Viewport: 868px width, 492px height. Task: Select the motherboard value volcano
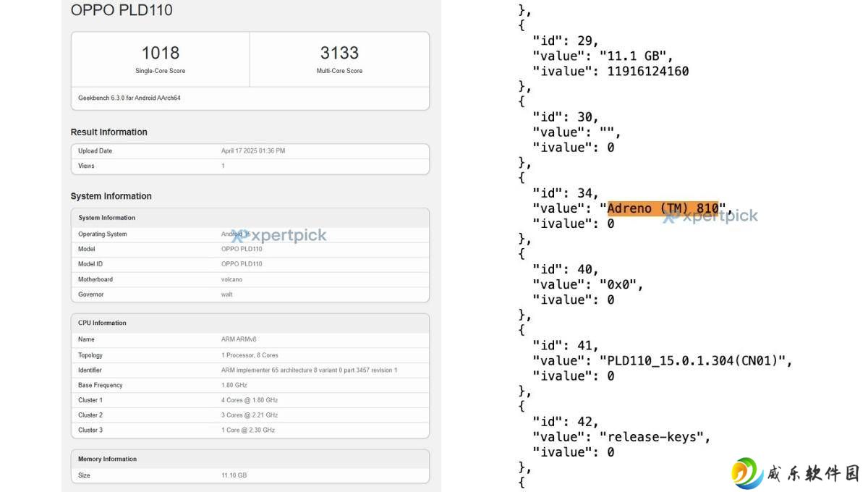231,279
